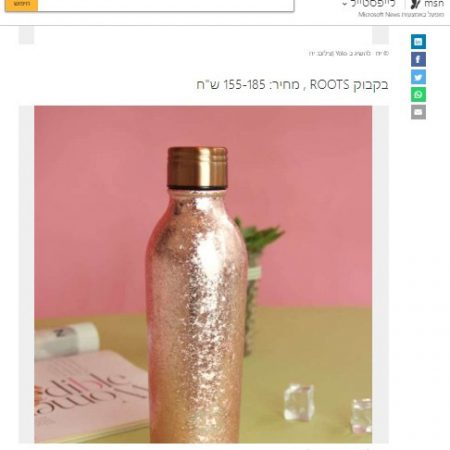Share the article via WhatsApp
Image resolution: width=450 pixels, height=450 pixels.
(x=418, y=95)
